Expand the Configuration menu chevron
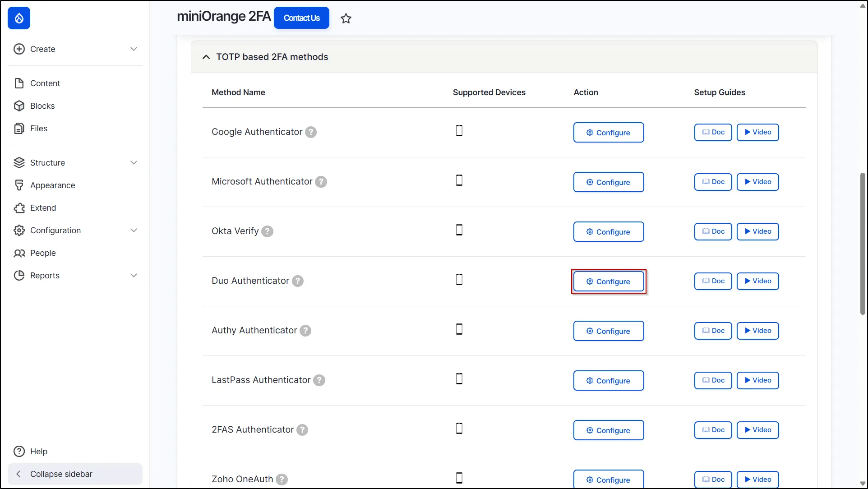868x489 pixels. point(134,231)
